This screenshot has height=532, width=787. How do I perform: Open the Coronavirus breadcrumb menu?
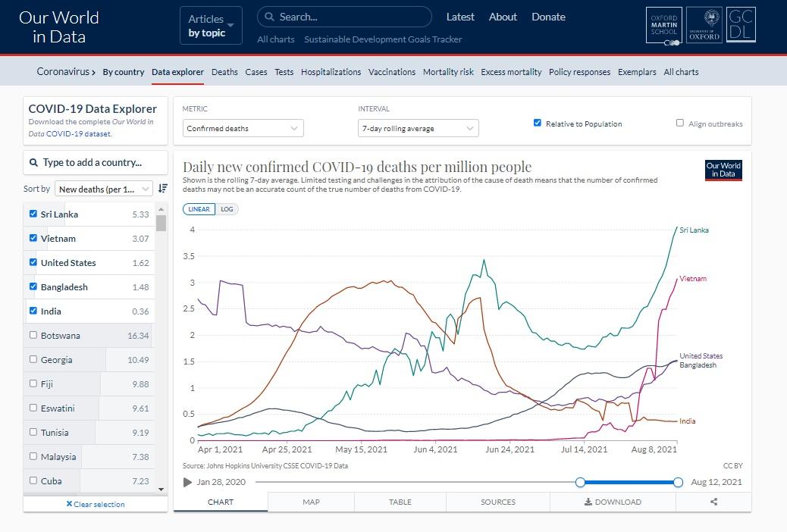pyautogui.click(x=66, y=72)
